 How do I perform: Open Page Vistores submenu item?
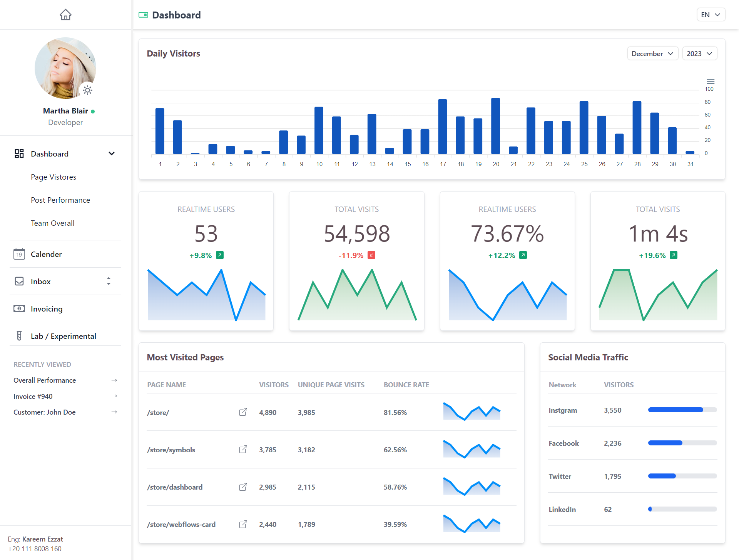pos(54,177)
